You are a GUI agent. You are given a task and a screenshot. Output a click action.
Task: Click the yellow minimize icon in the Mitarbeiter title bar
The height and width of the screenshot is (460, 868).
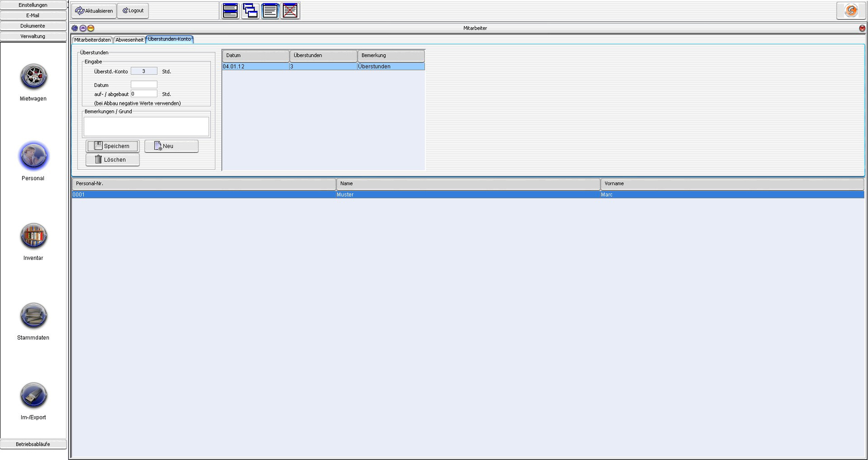pyautogui.click(x=91, y=28)
